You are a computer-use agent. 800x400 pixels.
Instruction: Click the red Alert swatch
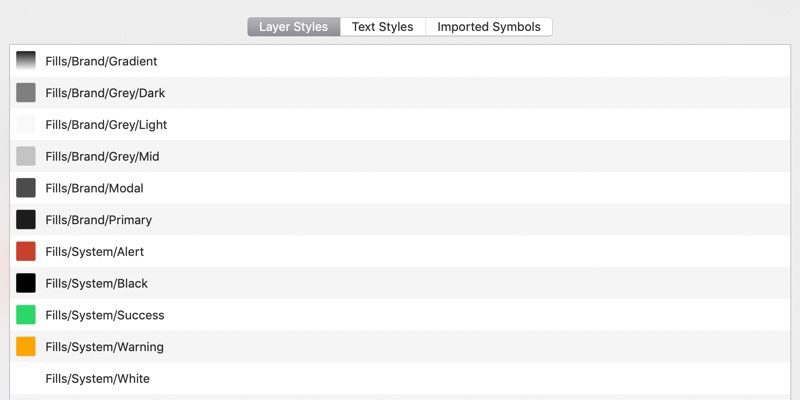(x=26, y=251)
